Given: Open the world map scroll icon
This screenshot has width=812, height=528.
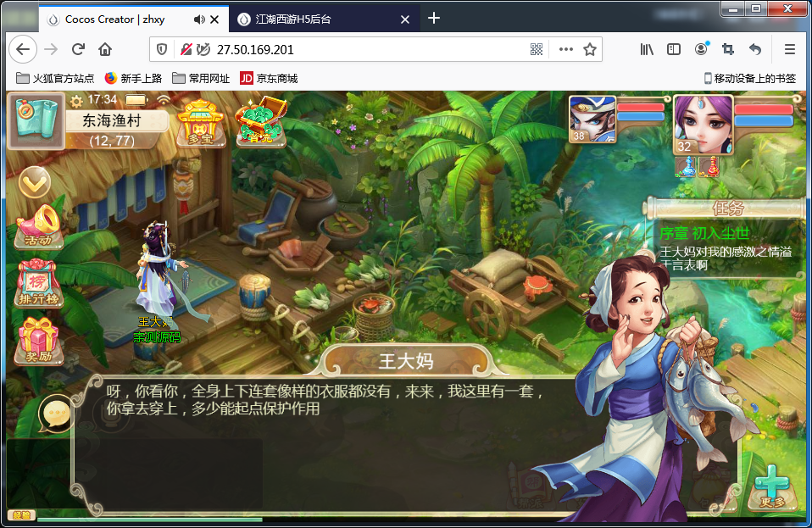Looking at the screenshot, I should (36, 120).
